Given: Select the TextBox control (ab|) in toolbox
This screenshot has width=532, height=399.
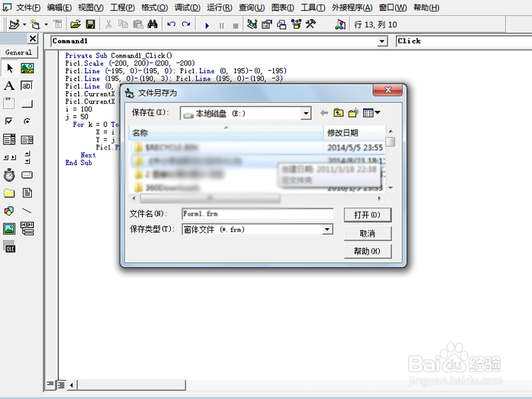Looking at the screenshot, I should tap(27, 86).
